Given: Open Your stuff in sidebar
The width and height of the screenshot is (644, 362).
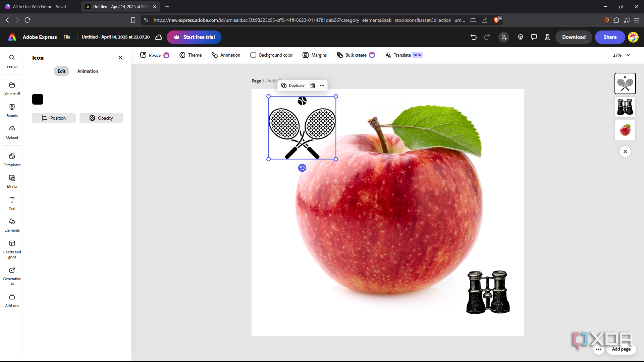Looking at the screenshot, I should tap(12, 89).
